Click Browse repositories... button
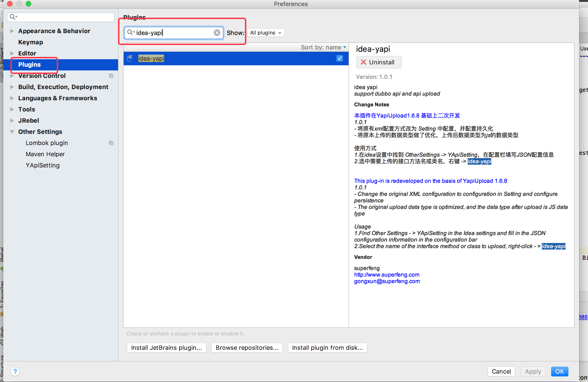 (247, 347)
